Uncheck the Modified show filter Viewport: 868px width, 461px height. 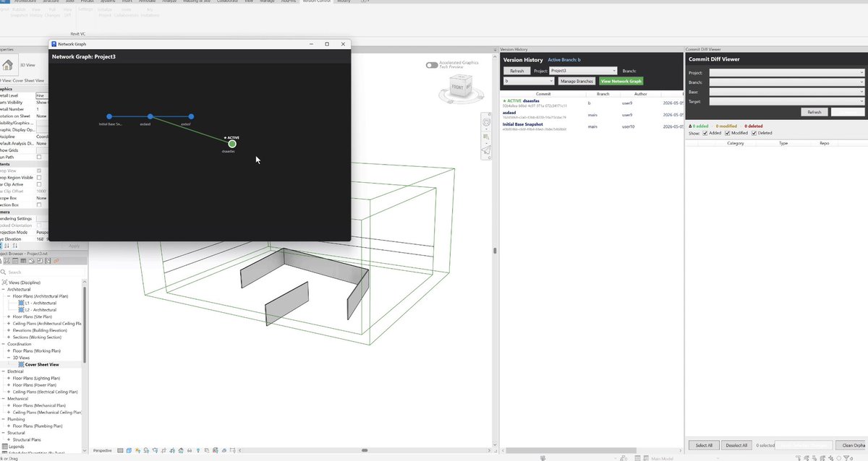(728, 133)
